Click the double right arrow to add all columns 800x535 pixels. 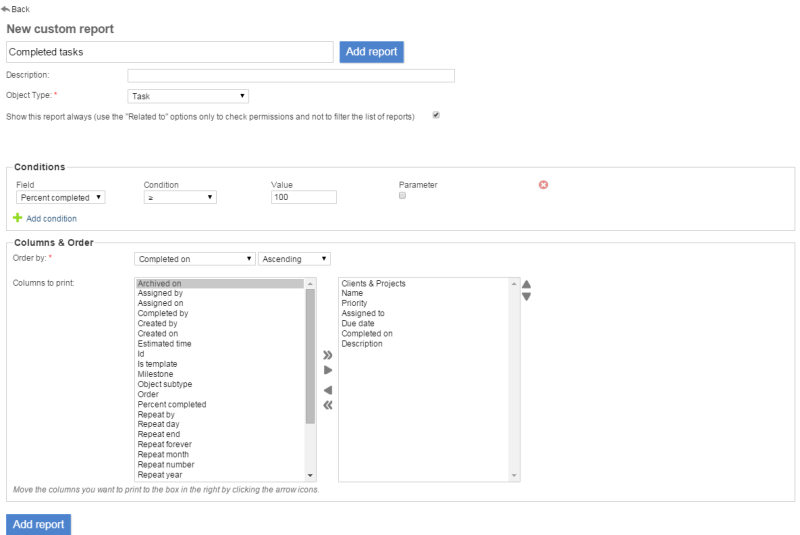pos(327,355)
